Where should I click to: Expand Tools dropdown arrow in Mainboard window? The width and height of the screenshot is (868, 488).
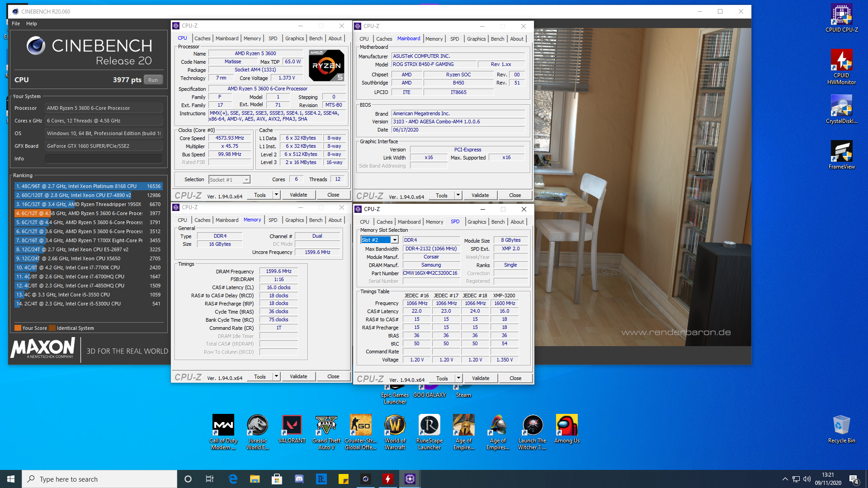coord(458,195)
